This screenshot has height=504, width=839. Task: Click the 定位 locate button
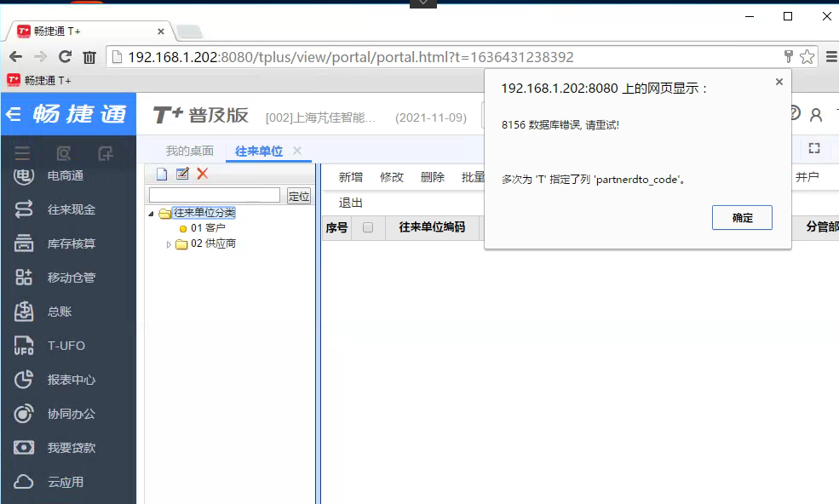pyautogui.click(x=299, y=196)
